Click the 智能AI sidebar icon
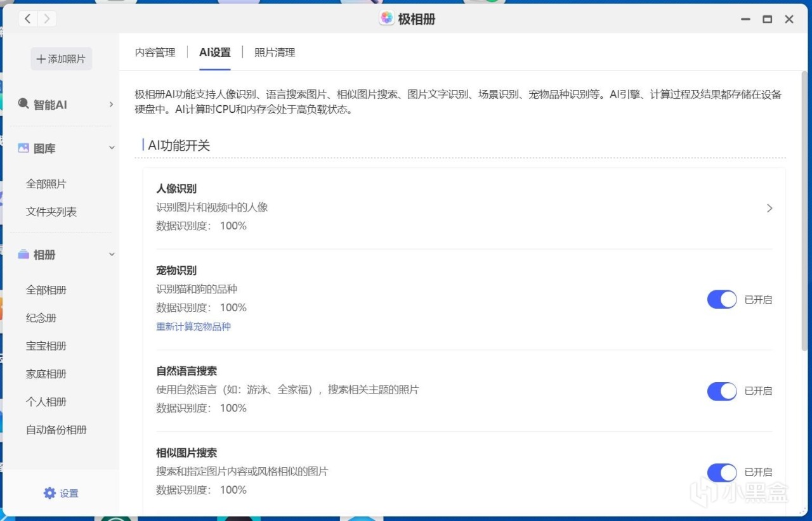This screenshot has width=812, height=521. 23,103
